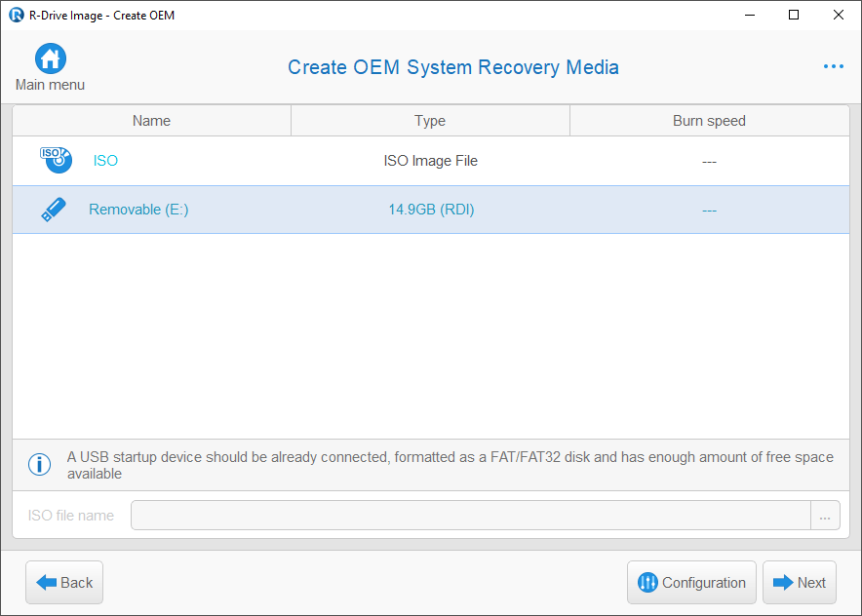Screen dimensions: 862x616
Task: Click the Back button
Action: click(64, 583)
